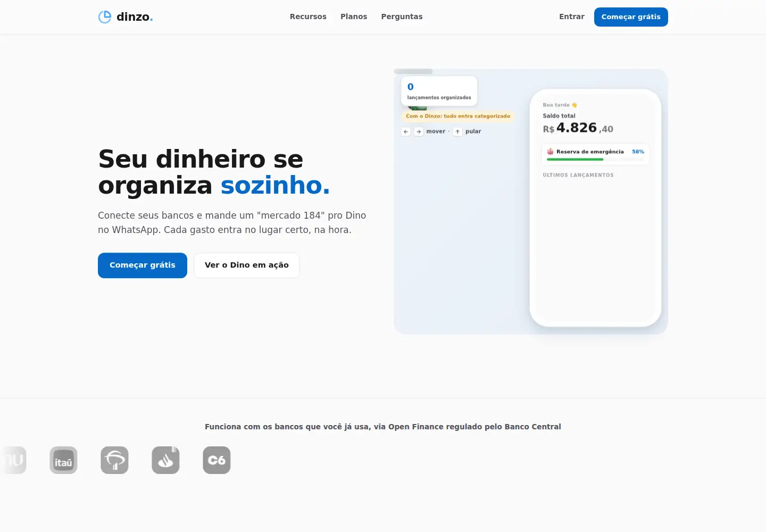Click the Bradesco bank logo
The image size is (766, 532).
click(x=114, y=460)
